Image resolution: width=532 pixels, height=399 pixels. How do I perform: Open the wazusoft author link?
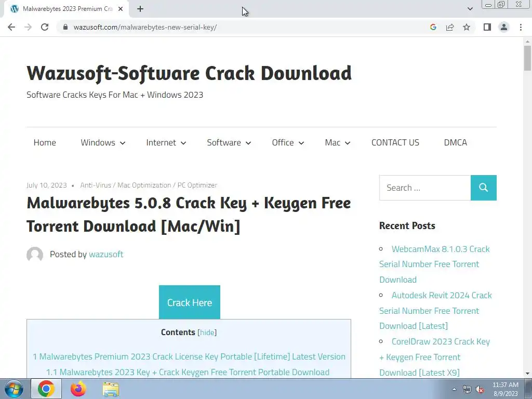(x=106, y=255)
